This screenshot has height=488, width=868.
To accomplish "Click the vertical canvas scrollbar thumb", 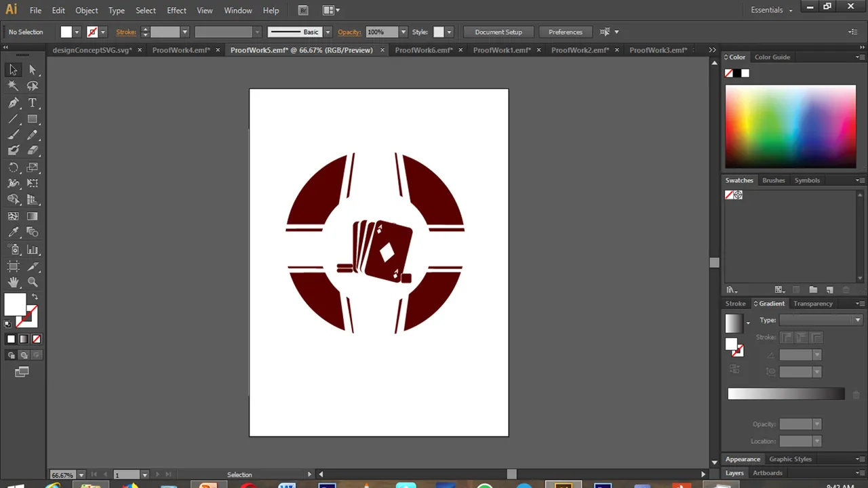I will point(714,263).
